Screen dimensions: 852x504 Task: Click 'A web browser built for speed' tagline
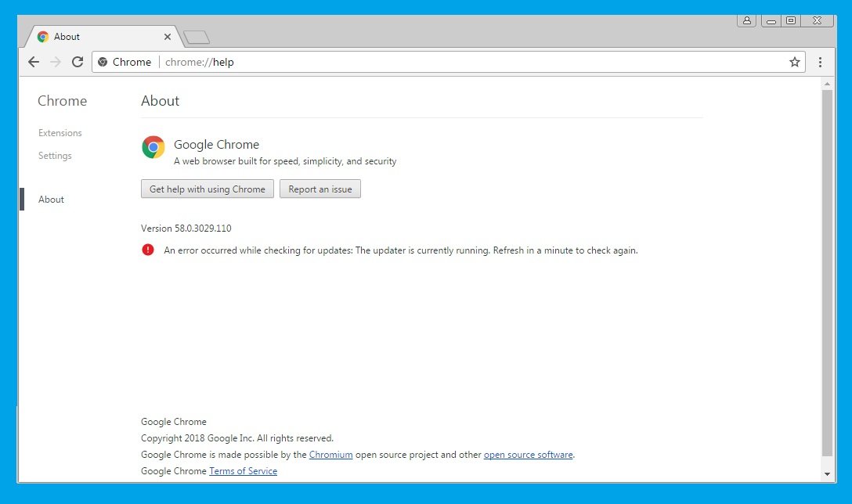[x=285, y=161]
